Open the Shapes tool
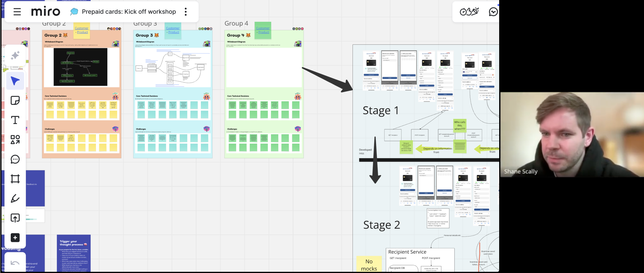 coord(15,139)
